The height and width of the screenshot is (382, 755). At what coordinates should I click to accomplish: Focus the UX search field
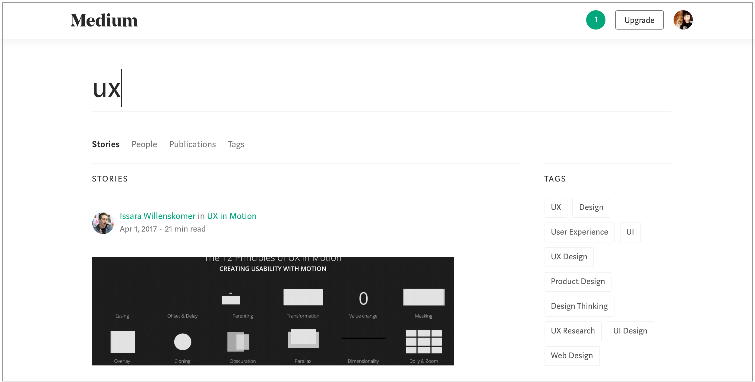[381, 89]
